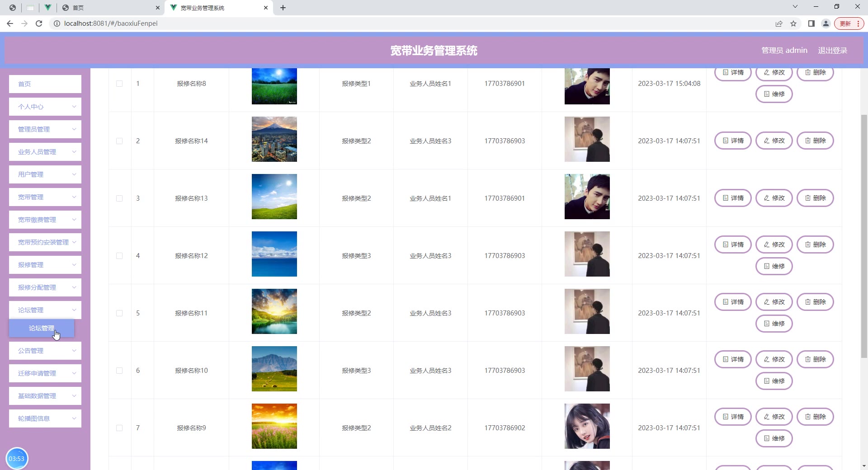Edit row 报修名称13 via 修改
Viewport: 868px width, 470px height.
pyautogui.click(x=774, y=198)
